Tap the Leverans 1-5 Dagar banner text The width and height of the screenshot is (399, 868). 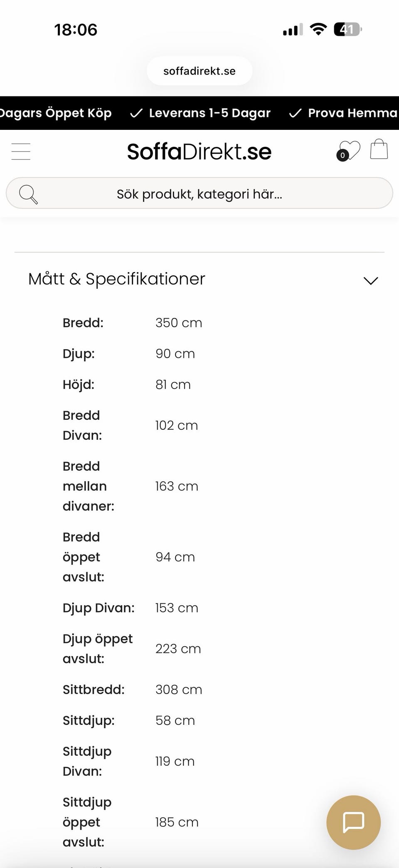[x=209, y=113]
